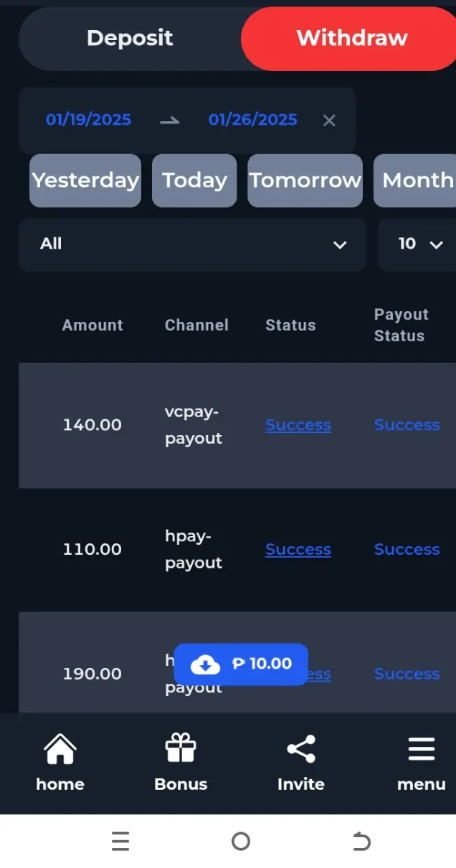Image resolution: width=456 pixels, height=868 pixels.
Task: Open Success link for 140.00 withdrawal
Action: coord(298,425)
